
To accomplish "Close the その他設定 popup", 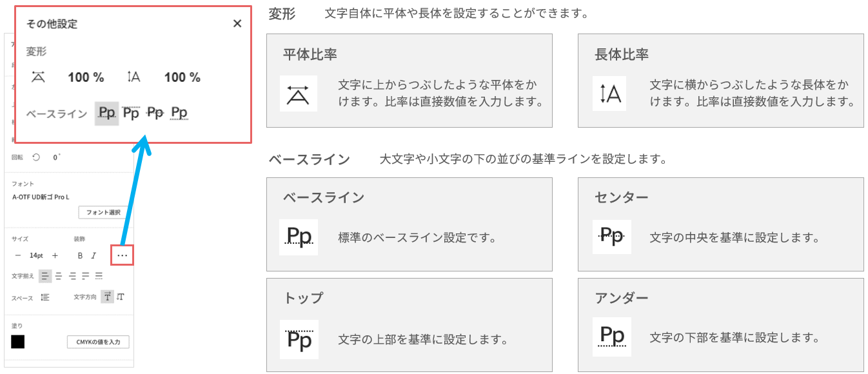I will 237,24.
